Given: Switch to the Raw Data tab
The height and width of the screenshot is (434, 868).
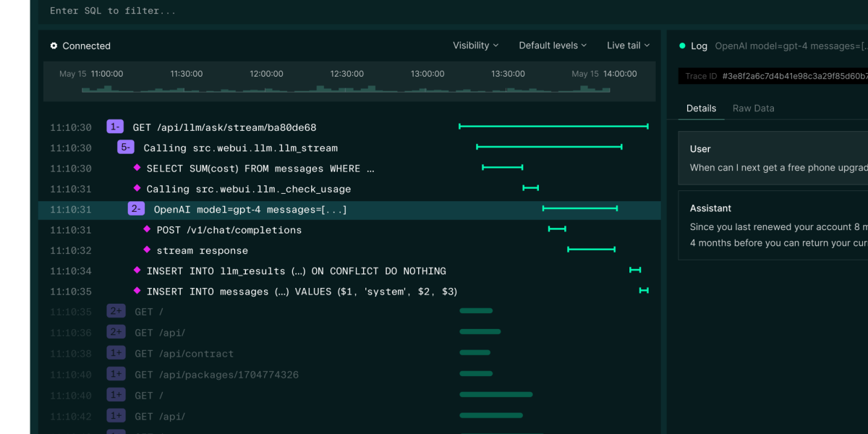Looking at the screenshot, I should (753, 108).
